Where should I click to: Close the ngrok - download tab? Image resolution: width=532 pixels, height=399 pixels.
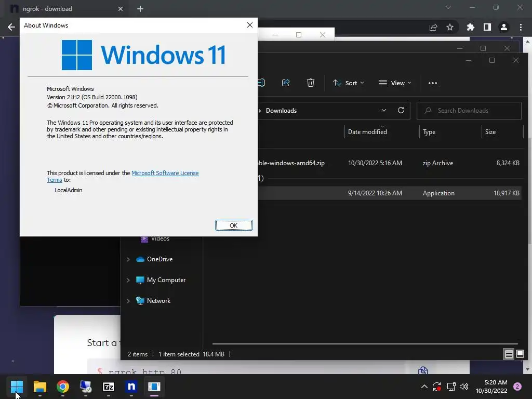click(121, 9)
